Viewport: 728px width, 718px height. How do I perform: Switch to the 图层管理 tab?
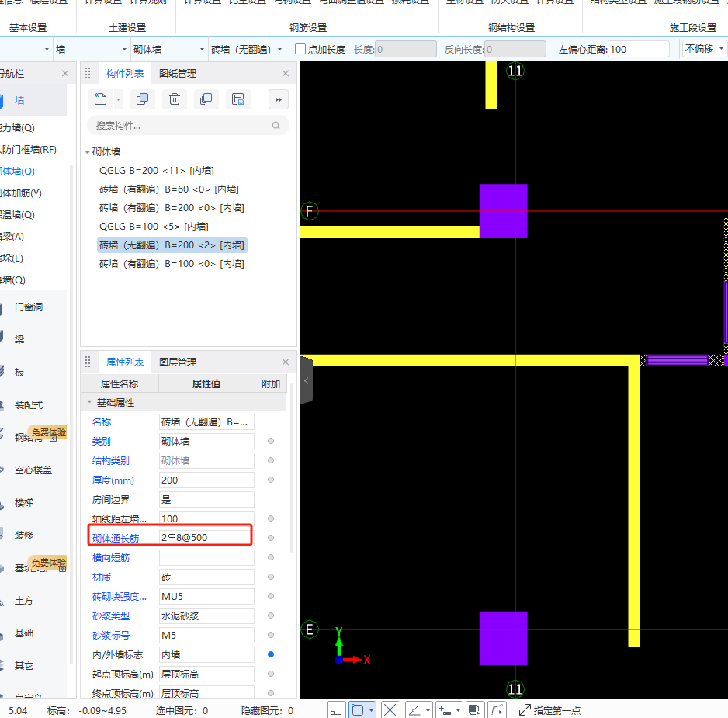point(178,362)
